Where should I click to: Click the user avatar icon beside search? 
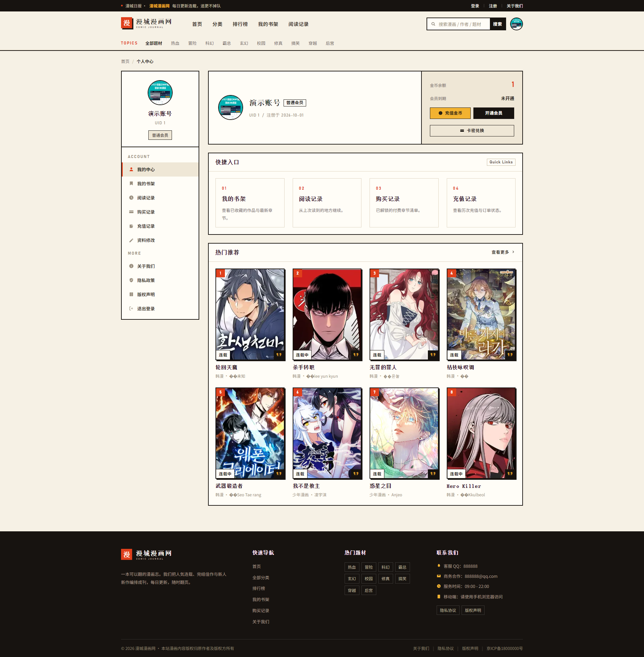(516, 24)
